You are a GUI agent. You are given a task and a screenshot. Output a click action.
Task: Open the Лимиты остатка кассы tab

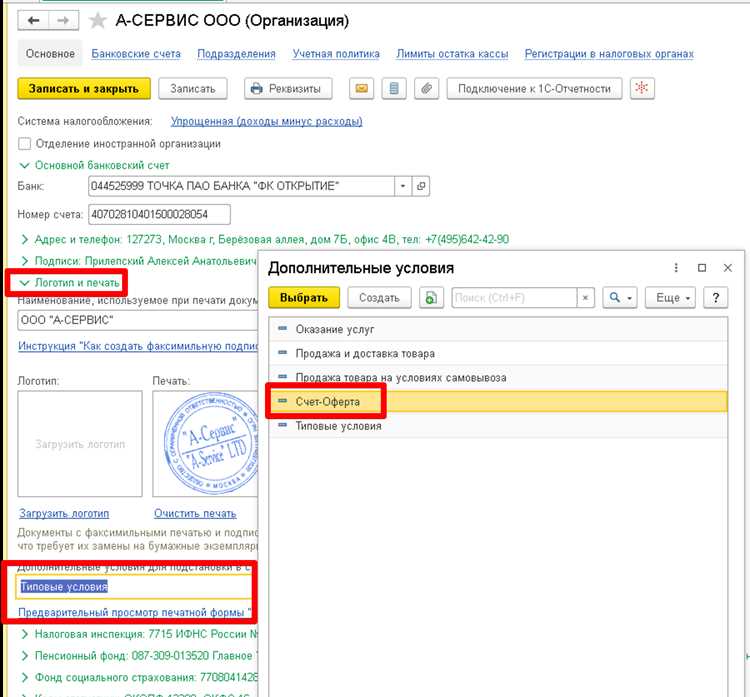452,54
